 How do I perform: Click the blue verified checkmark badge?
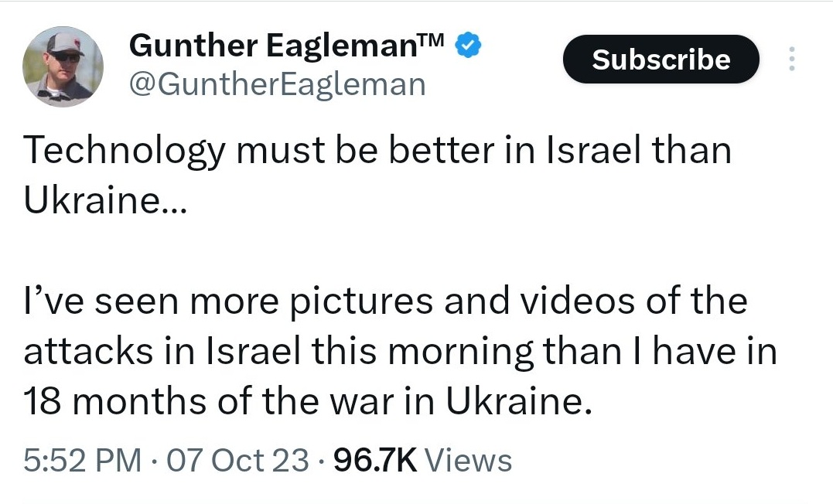[468, 45]
